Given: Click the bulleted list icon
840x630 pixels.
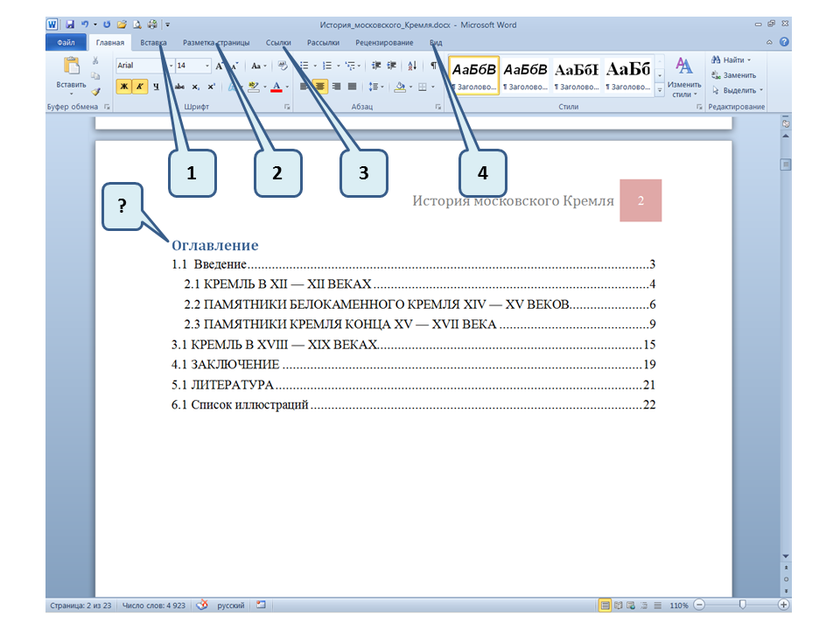Looking at the screenshot, I should pos(304,66).
